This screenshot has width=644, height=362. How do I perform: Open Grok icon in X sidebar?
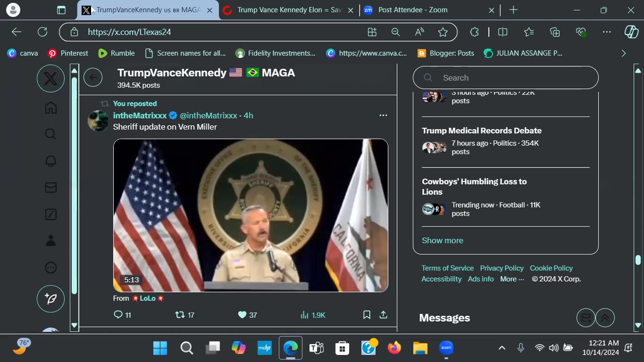51,215
